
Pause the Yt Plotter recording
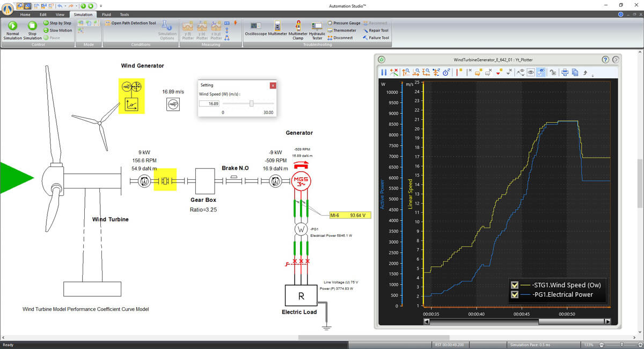click(x=384, y=72)
